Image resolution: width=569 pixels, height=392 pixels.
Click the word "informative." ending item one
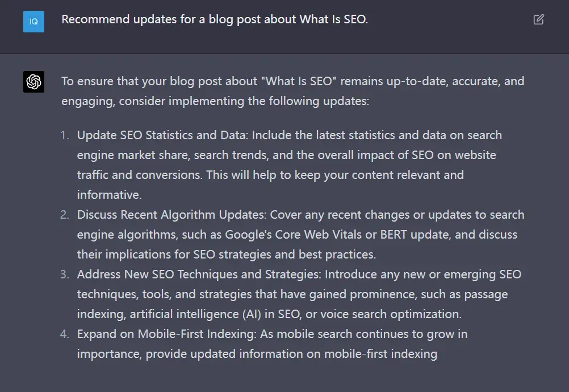coord(109,195)
